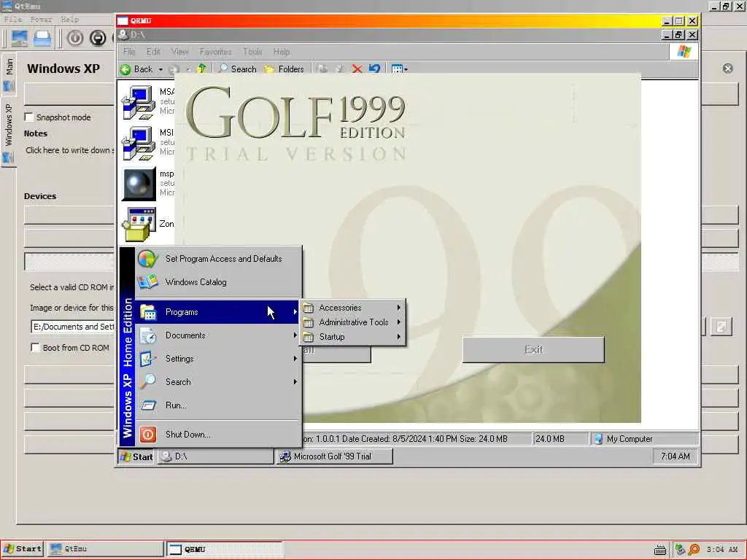Click the Windows flag logo in Explorer

(x=684, y=52)
